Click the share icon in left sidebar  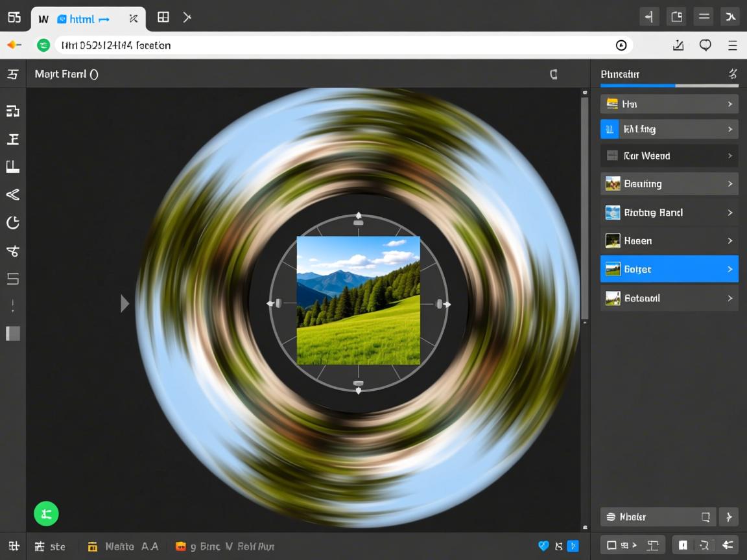(12, 194)
